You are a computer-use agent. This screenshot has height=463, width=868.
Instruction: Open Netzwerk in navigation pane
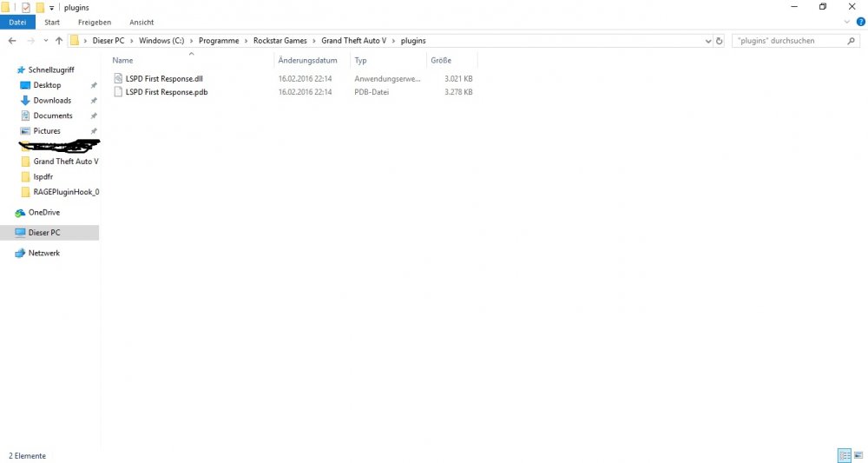click(43, 253)
